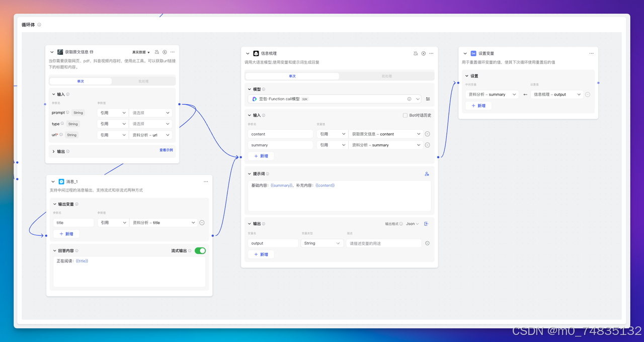
Task: Open the 设置变量 node more-options menu
Action: click(591, 53)
